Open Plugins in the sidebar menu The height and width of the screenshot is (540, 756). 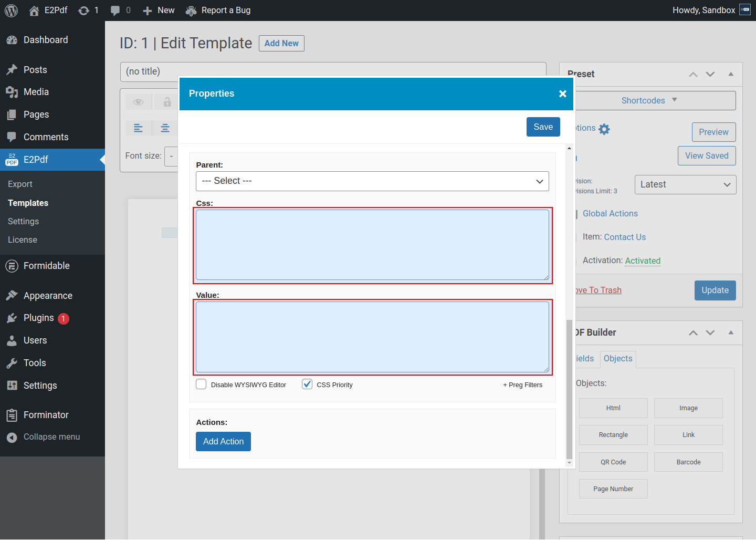tap(39, 318)
